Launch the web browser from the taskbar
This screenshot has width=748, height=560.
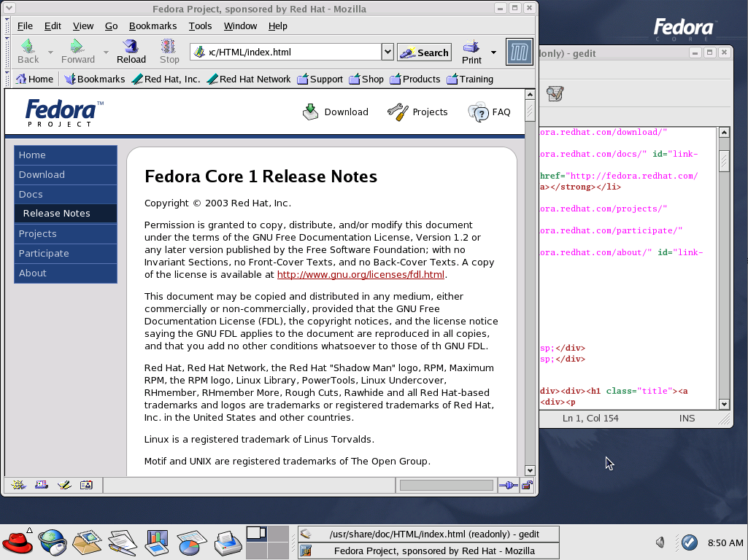click(52, 542)
